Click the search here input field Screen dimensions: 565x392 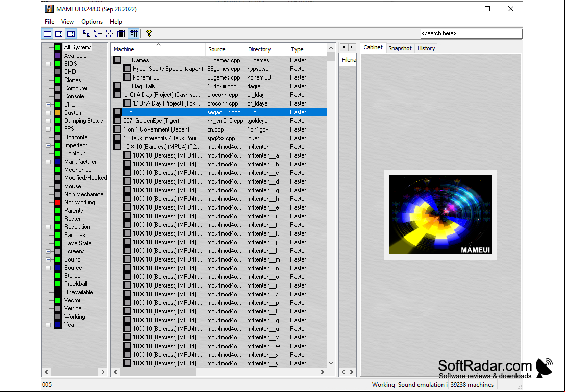tap(471, 33)
